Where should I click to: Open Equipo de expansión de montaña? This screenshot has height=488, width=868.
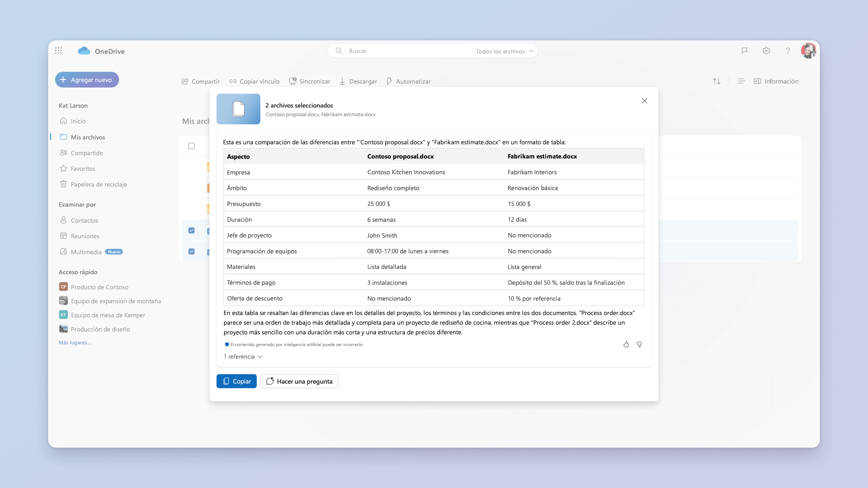coord(110,301)
